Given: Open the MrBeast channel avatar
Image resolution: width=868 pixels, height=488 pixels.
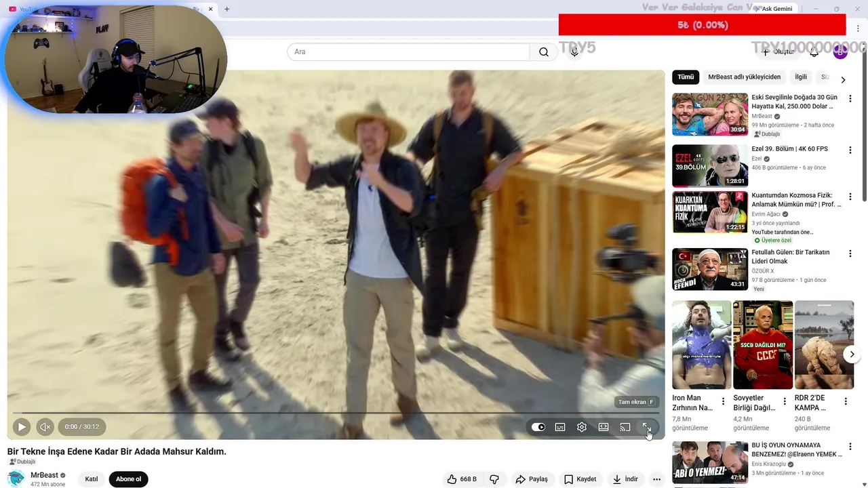Looking at the screenshot, I should click(x=16, y=479).
